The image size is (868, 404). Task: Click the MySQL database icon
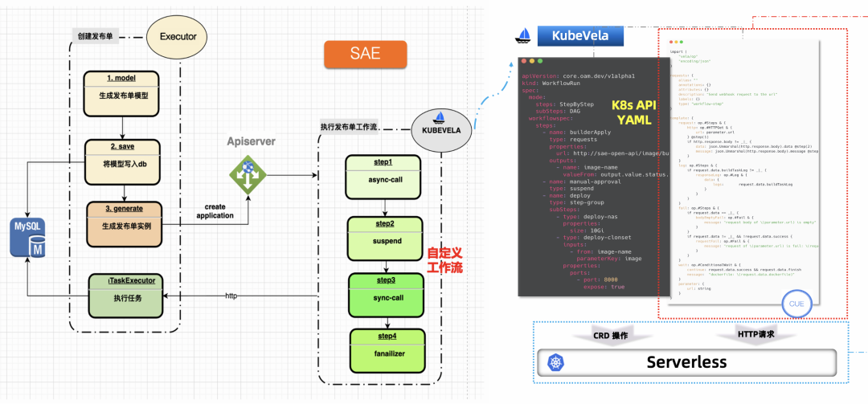pyautogui.click(x=27, y=238)
